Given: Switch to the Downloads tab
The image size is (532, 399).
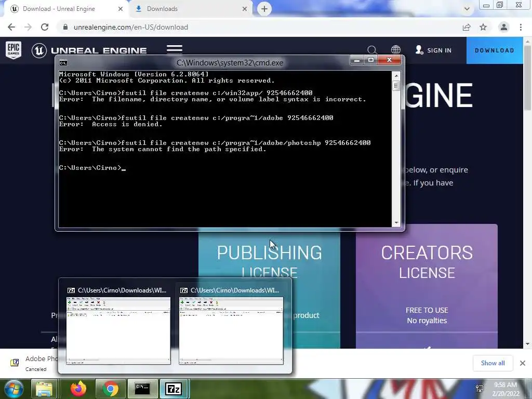Looking at the screenshot, I should click(x=191, y=9).
